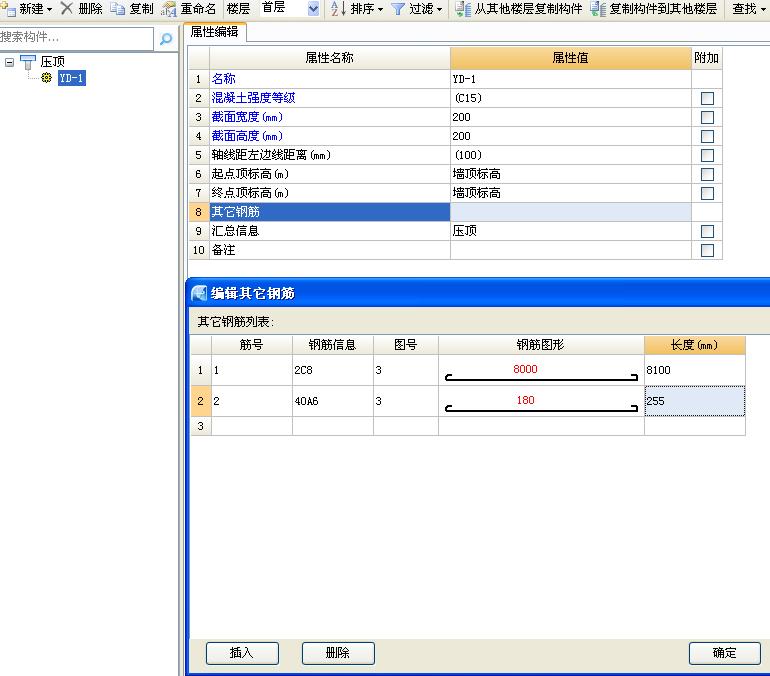This screenshot has height=676, width=770.
Task: Click 图号 value in row 2
Action: [406, 401]
